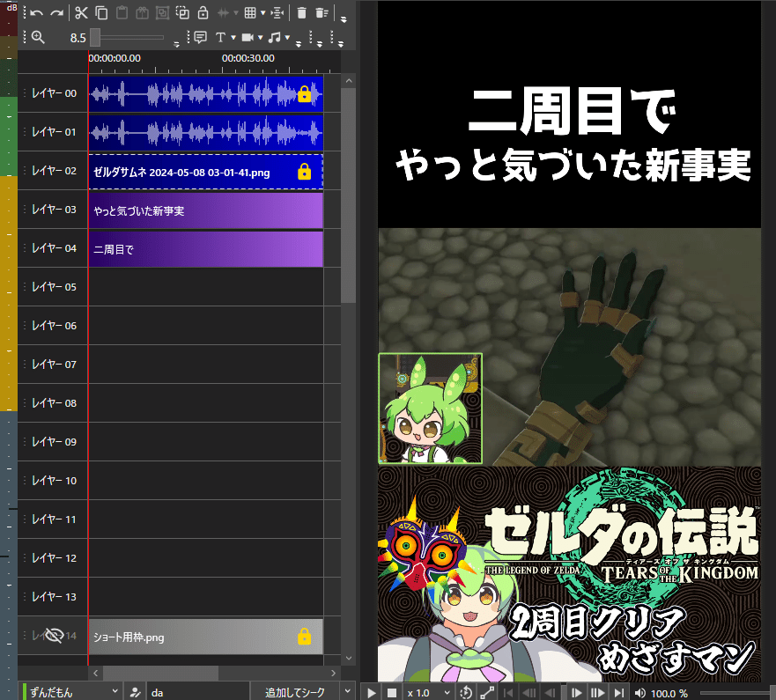Click timeline vertical scrollbar up arrow
Viewport: 776px width, 700px height.
tap(349, 81)
